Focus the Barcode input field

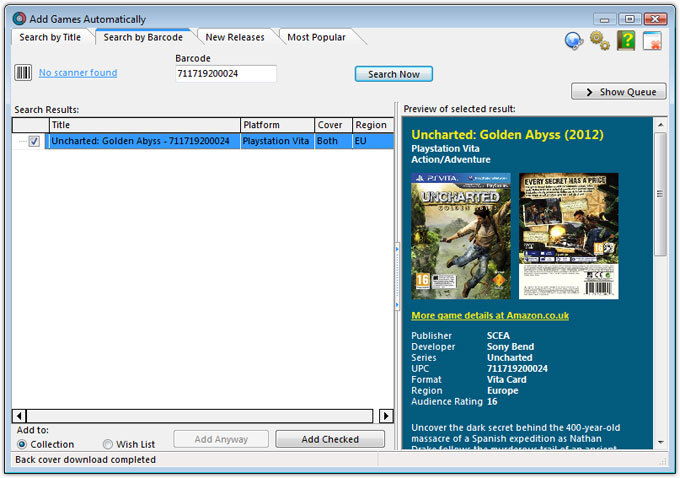click(x=226, y=74)
